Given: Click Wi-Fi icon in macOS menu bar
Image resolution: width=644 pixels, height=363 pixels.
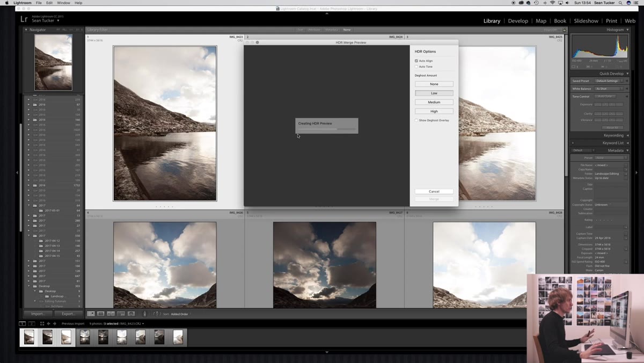Looking at the screenshot, I should (x=552, y=3).
